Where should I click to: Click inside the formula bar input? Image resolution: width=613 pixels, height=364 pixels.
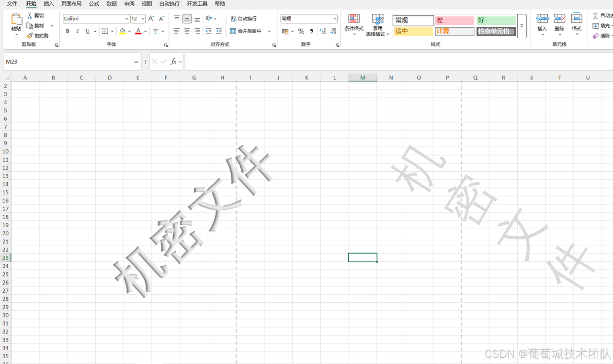point(398,62)
